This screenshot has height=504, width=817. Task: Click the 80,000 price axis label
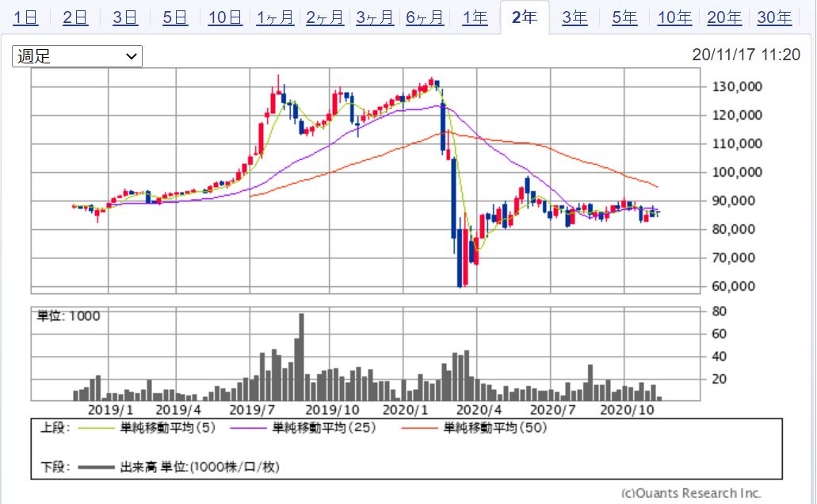pos(733,229)
